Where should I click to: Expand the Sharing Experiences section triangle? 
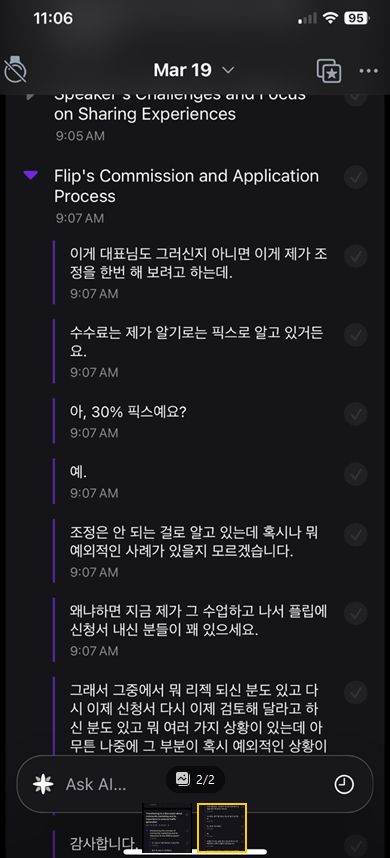(30, 96)
